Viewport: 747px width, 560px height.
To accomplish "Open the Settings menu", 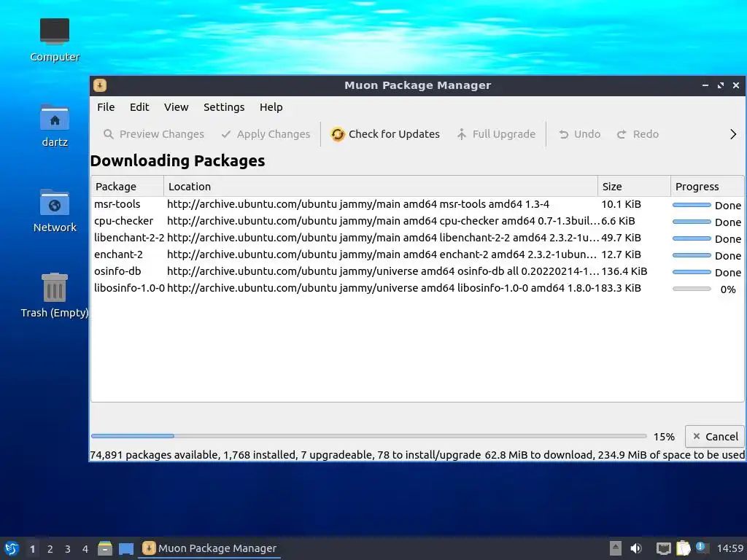I will coord(224,107).
